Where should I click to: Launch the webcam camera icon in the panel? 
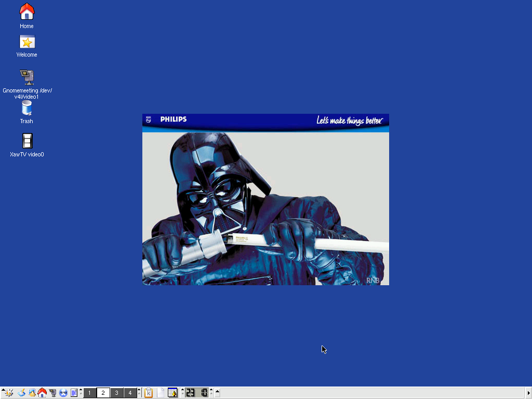click(x=52, y=393)
